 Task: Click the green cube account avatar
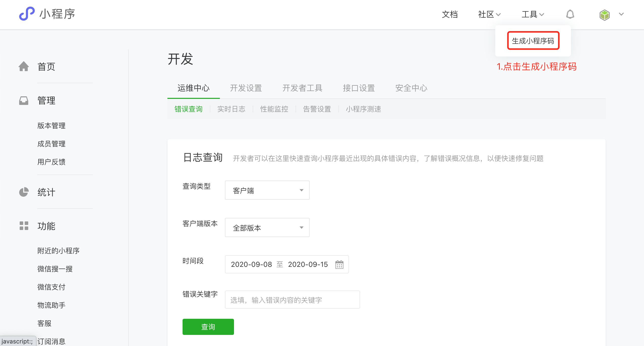coord(604,15)
